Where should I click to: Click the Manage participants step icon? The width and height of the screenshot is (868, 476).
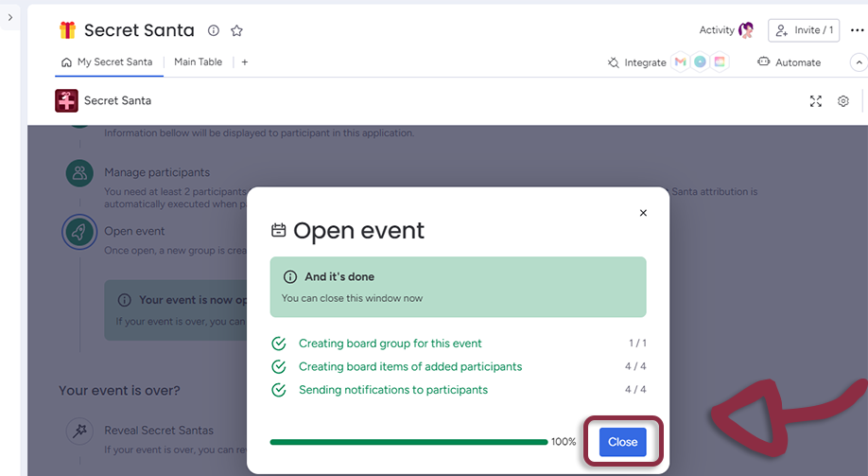pyautogui.click(x=79, y=173)
